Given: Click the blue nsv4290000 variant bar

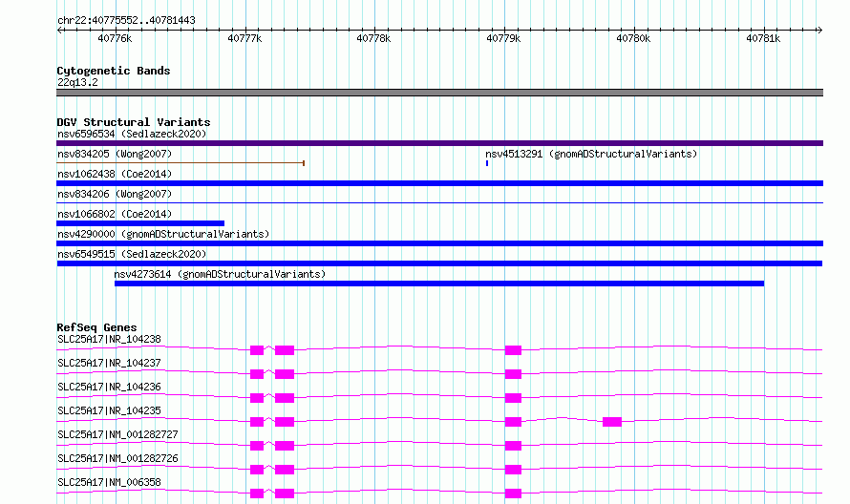Looking at the screenshot, I should pyautogui.click(x=439, y=243).
